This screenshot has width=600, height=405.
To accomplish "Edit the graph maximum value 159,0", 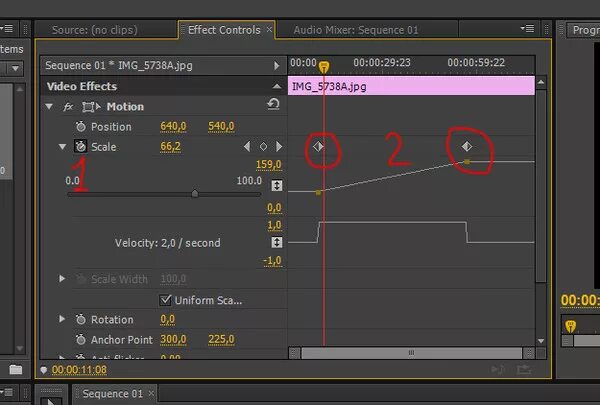I will pos(269,165).
